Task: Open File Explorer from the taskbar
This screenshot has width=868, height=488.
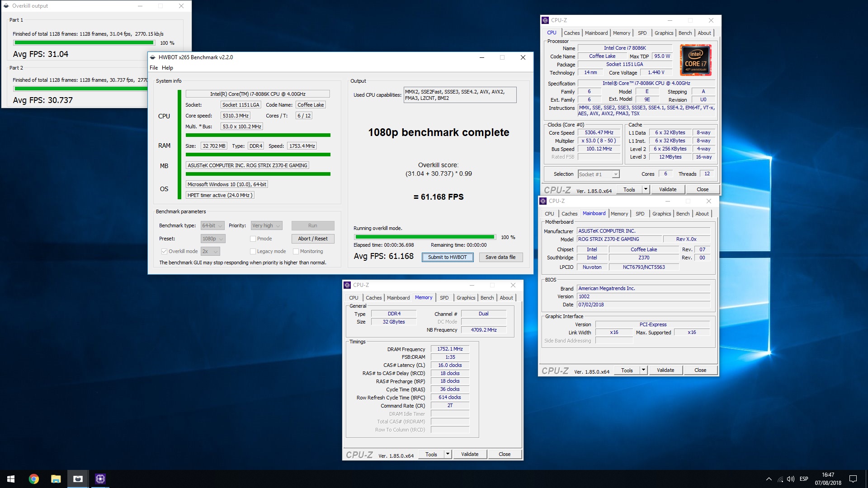Action: click(x=56, y=479)
